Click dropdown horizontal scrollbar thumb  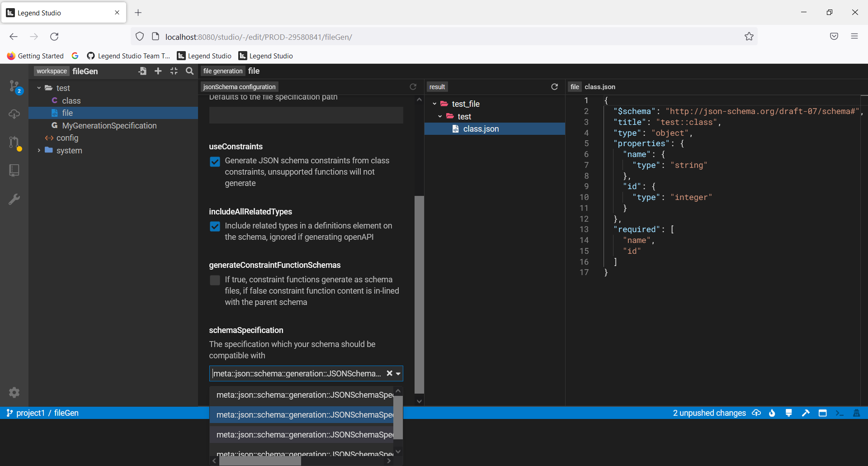pyautogui.click(x=260, y=461)
